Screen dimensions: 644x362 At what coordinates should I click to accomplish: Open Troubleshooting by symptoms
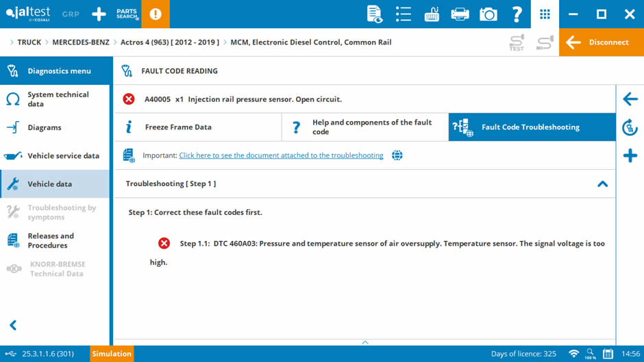point(55,212)
